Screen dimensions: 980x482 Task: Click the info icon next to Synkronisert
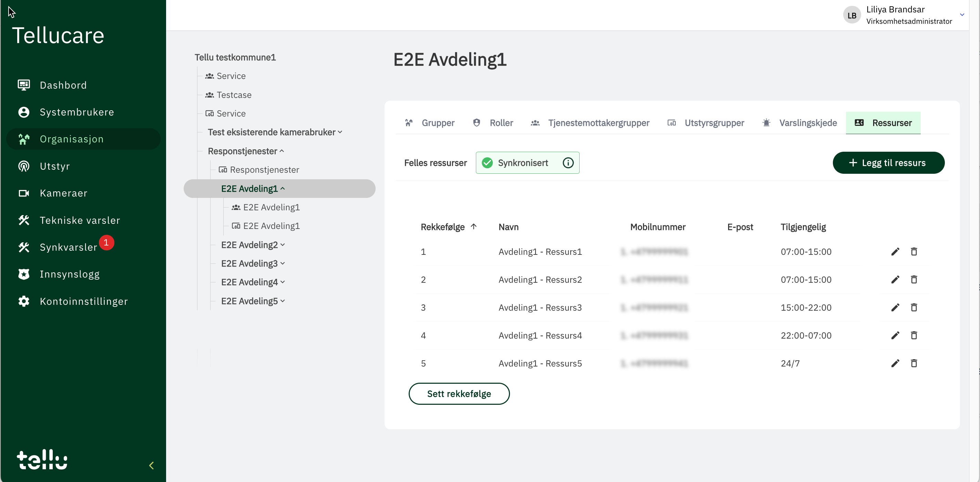coord(568,163)
